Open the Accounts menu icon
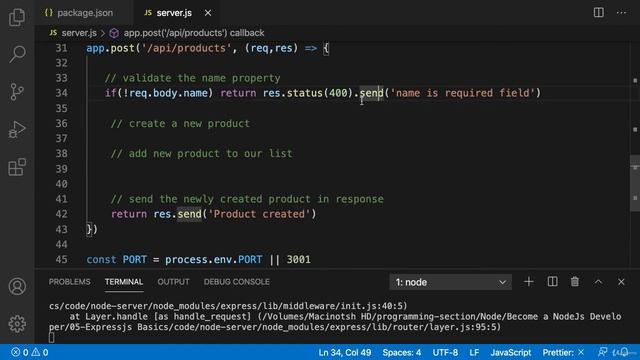640x360 pixels. point(17,287)
